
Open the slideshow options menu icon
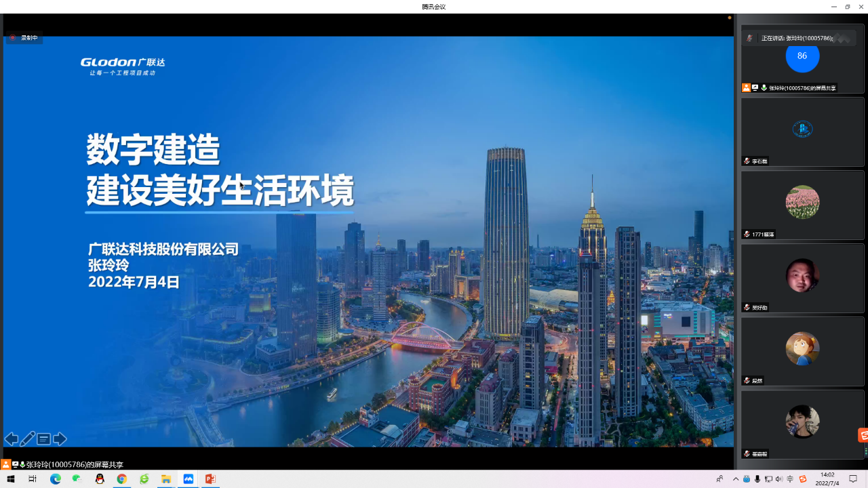coord(43,439)
